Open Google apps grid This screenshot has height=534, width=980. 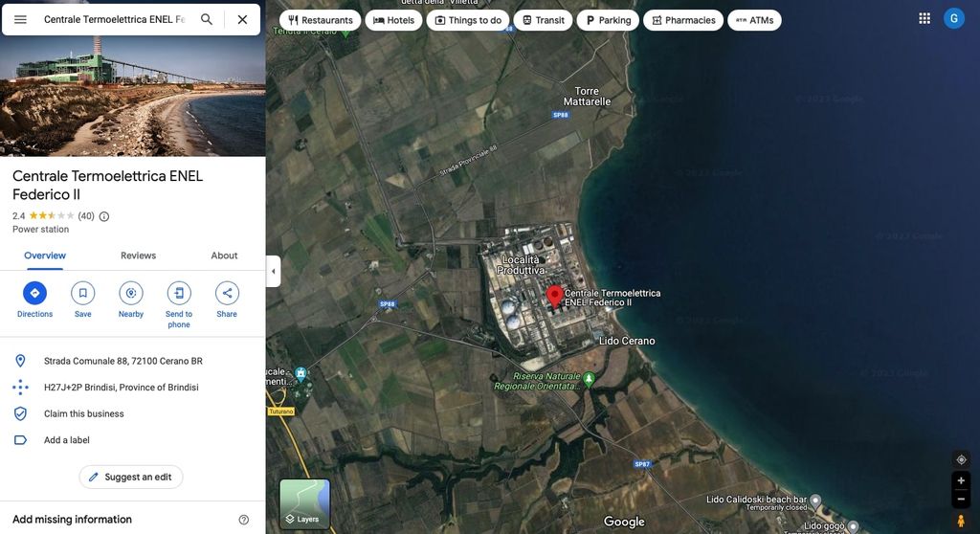tap(924, 18)
